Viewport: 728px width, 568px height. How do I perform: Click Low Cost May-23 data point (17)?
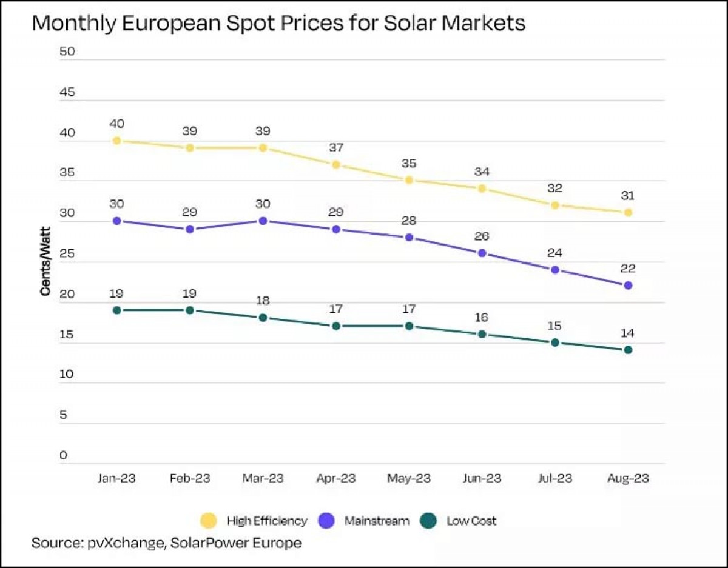[409, 326]
